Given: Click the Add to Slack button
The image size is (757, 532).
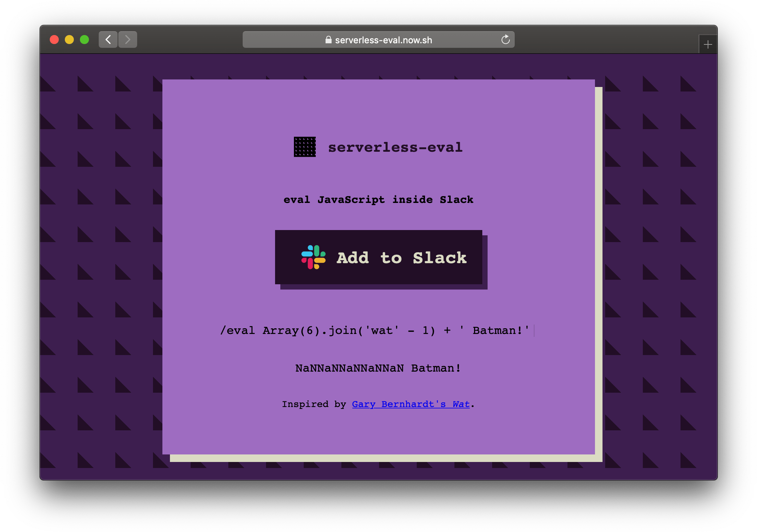Looking at the screenshot, I should [378, 257].
